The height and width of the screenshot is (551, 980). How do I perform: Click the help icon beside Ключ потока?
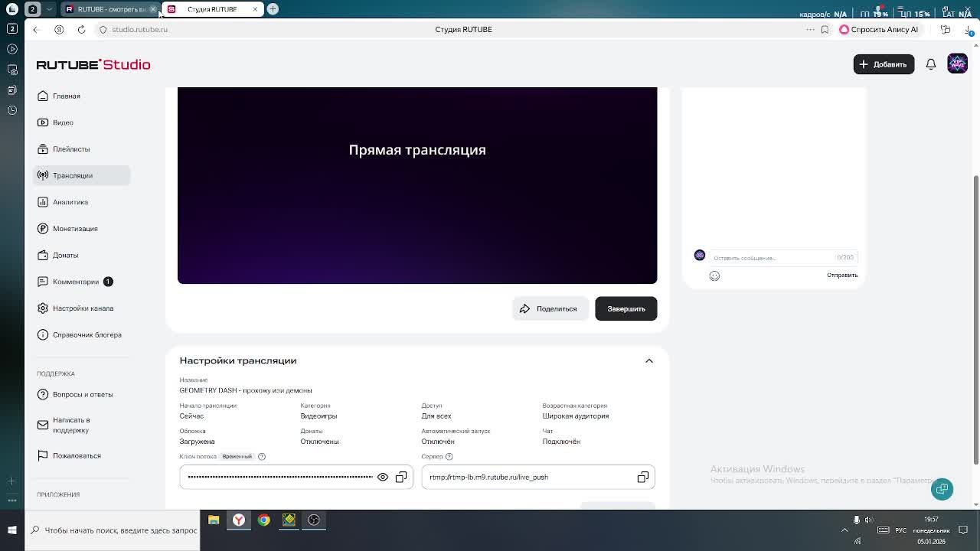click(262, 457)
